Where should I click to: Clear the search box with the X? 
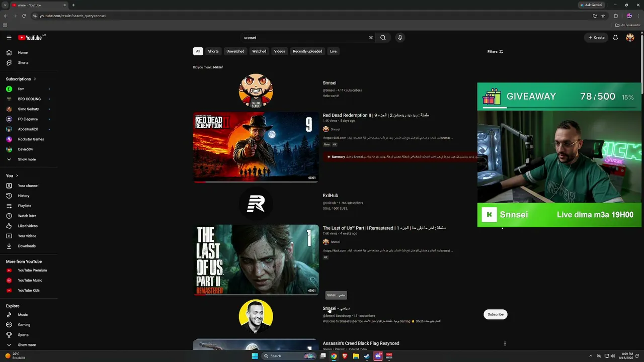coord(371,38)
